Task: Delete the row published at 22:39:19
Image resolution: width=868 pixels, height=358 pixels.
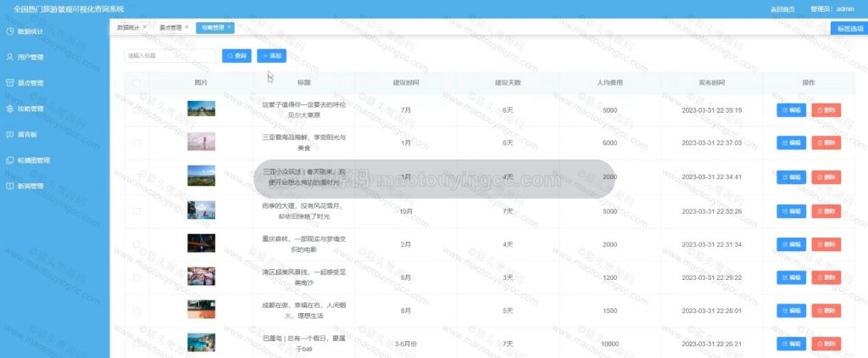Action: click(826, 110)
